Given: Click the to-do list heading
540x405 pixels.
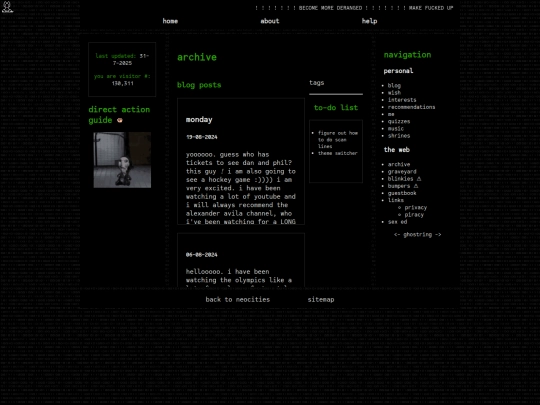Looking at the screenshot, I should (336, 107).
